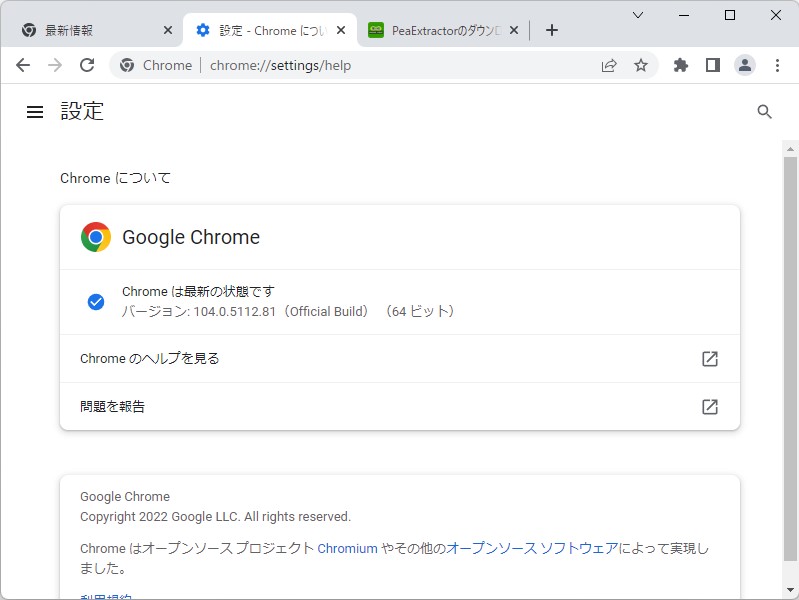Open the tab search dropdown chevron
This screenshot has height=600, width=799.
[637, 15]
